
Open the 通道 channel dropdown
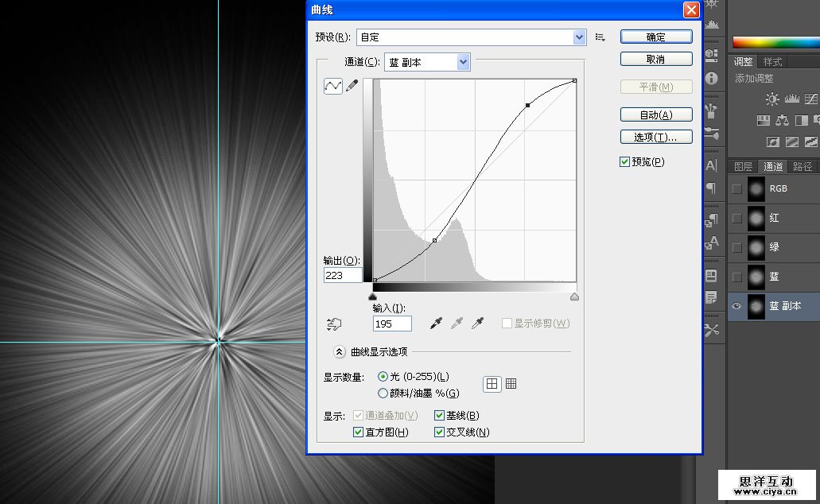click(463, 62)
